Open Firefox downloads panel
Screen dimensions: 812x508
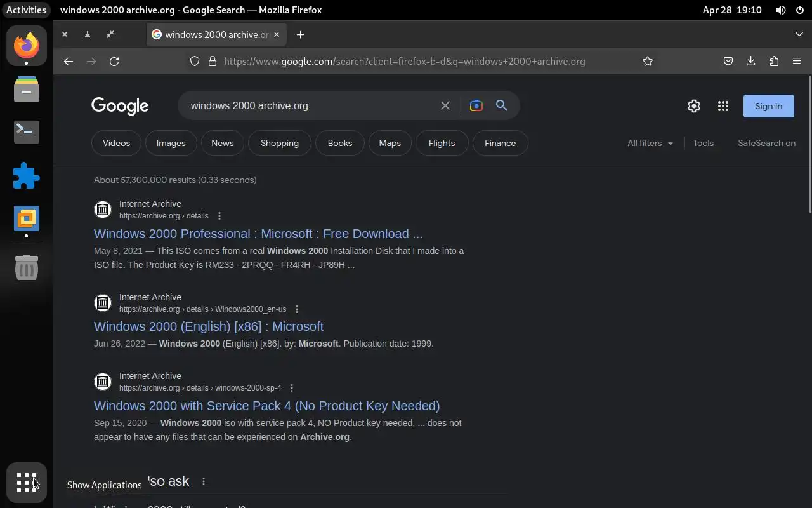tap(750, 61)
